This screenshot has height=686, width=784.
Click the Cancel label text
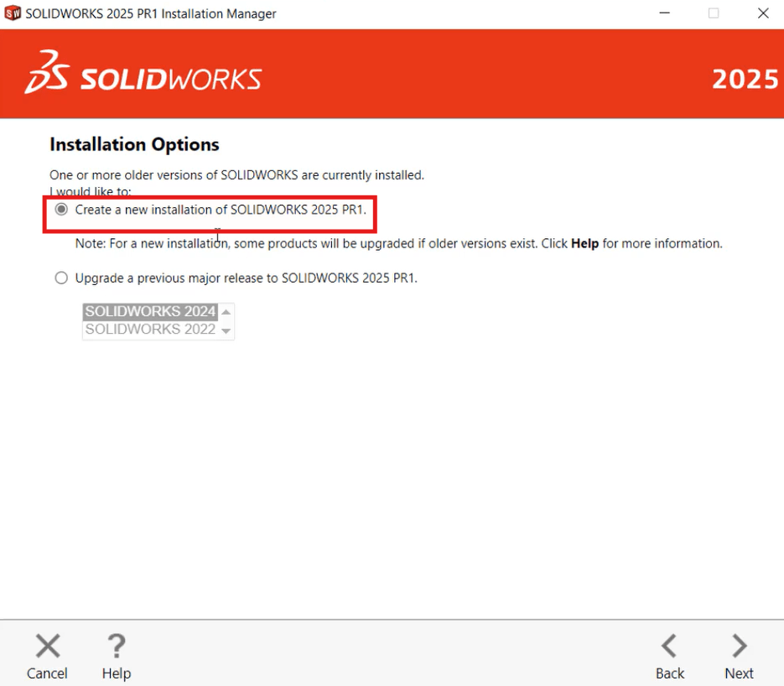coord(47,673)
